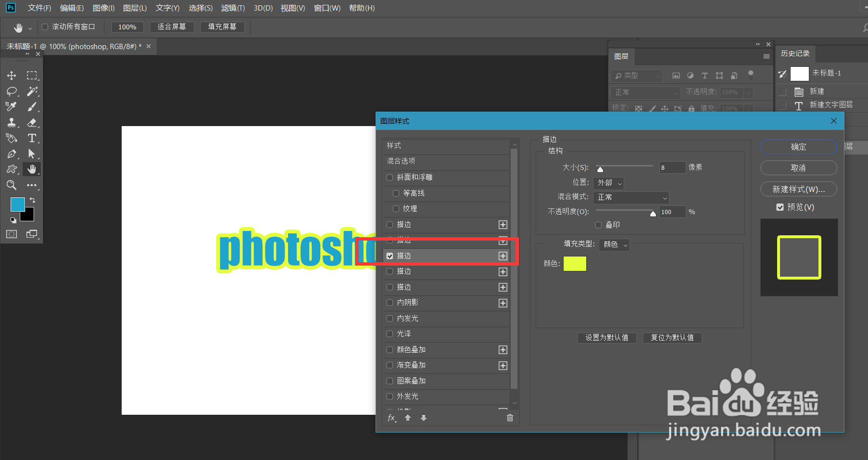The image size is (868, 460).
Task: Select the Zoom tool
Action: point(12,185)
